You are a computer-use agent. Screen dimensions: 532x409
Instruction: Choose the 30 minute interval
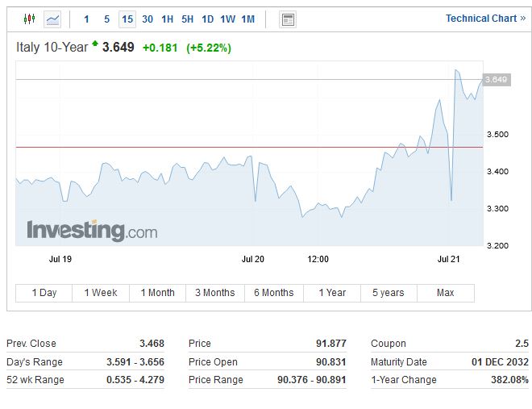click(148, 19)
